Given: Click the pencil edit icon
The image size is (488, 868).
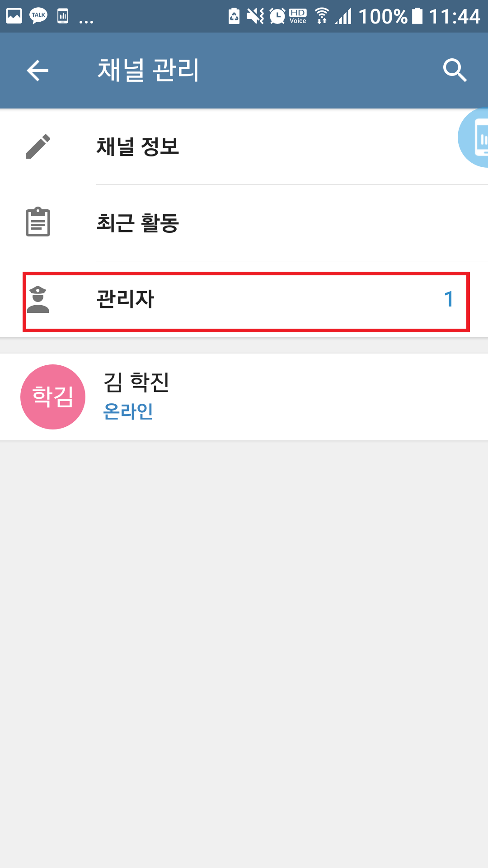Looking at the screenshot, I should [38, 146].
